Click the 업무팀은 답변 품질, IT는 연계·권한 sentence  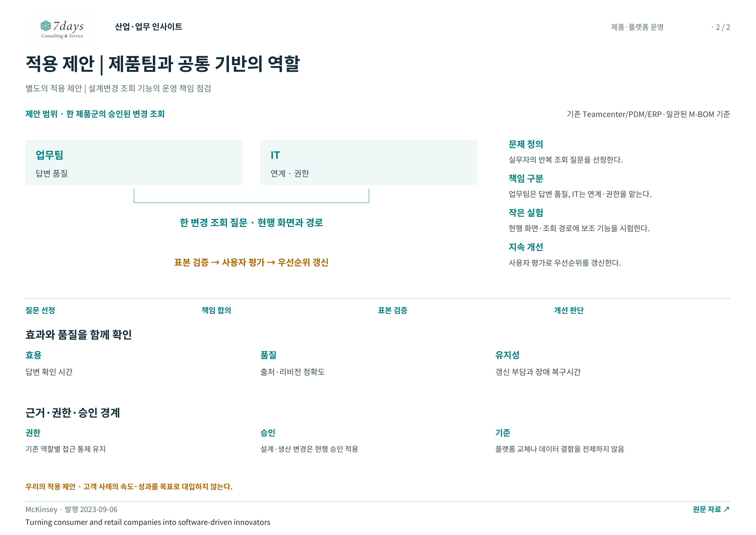(x=580, y=194)
